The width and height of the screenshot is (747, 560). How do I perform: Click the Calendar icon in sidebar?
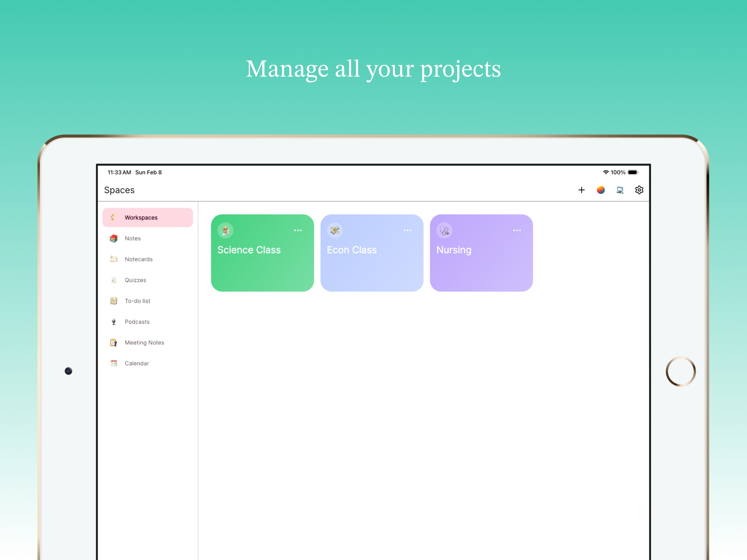[113, 363]
